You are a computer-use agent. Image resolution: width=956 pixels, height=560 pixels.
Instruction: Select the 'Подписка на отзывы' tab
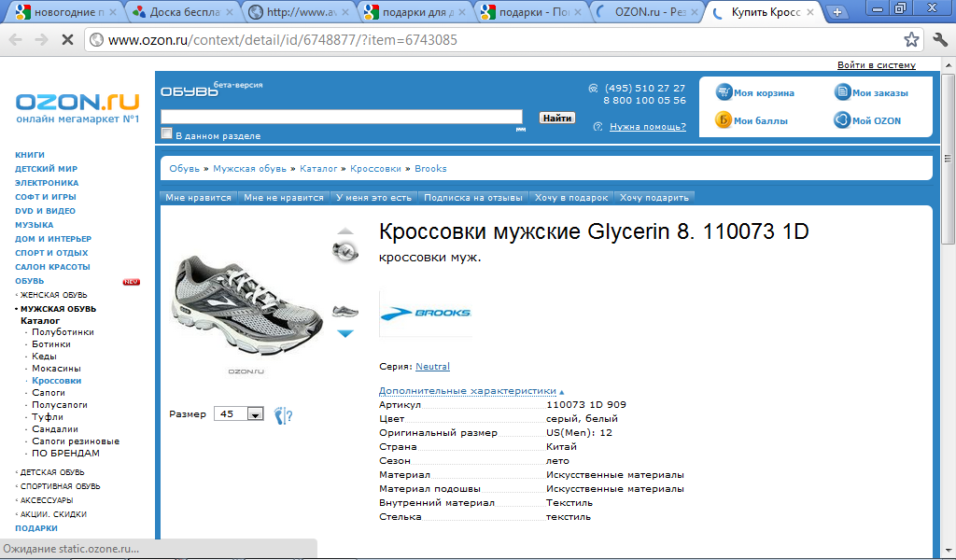pos(473,198)
